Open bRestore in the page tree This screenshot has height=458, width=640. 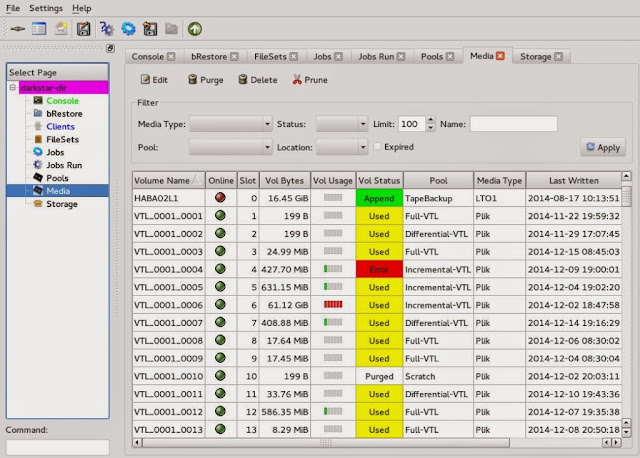(64, 113)
